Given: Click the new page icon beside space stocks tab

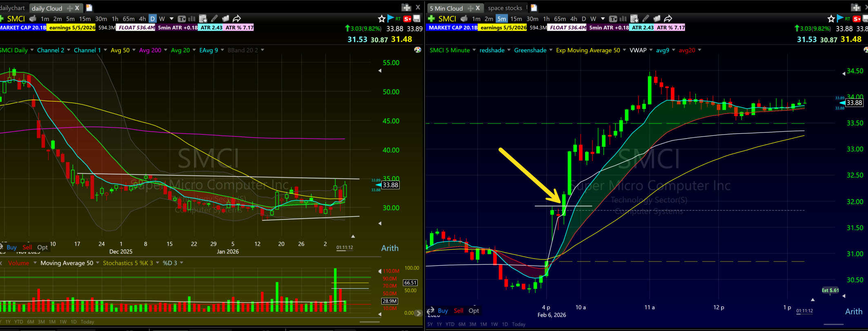Looking at the screenshot, I should coord(534,8).
